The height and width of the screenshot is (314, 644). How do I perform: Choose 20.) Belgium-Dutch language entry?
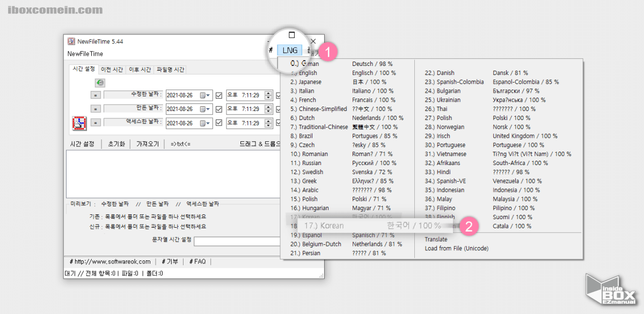tap(347, 244)
